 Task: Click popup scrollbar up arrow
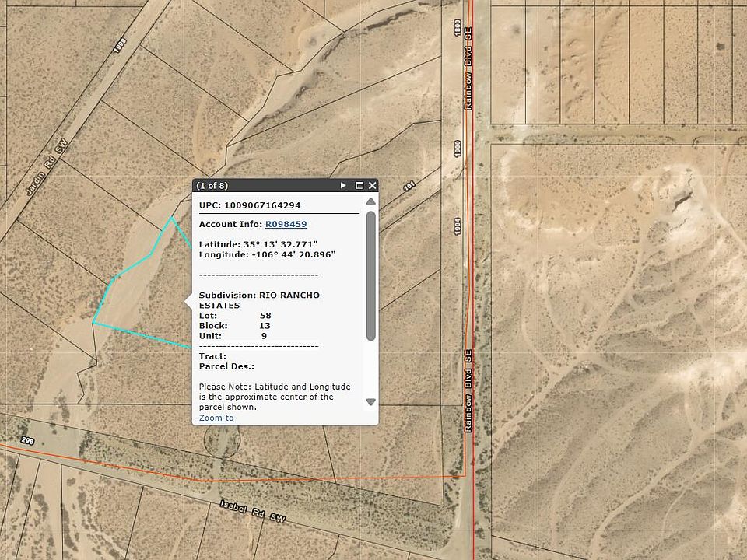tap(370, 202)
